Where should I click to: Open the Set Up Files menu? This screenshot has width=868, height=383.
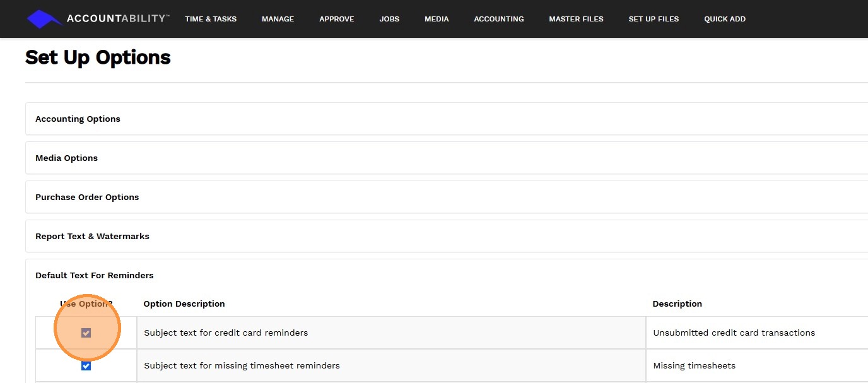pyautogui.click(x=654, y=19)
